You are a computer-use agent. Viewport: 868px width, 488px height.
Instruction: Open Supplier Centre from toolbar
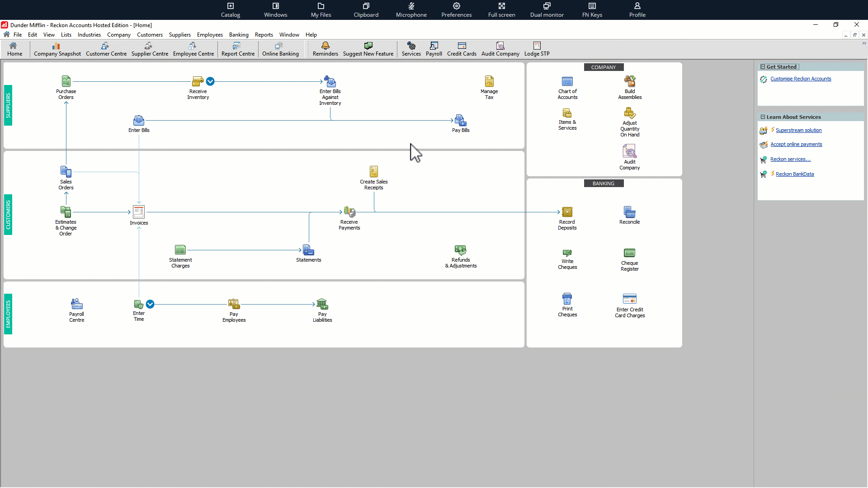tap(149, 49)
